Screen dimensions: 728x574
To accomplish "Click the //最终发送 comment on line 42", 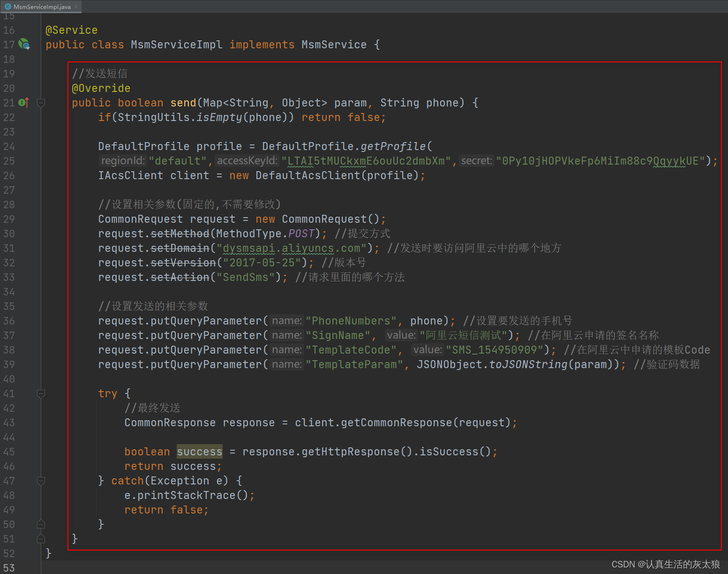I will 152,408.
